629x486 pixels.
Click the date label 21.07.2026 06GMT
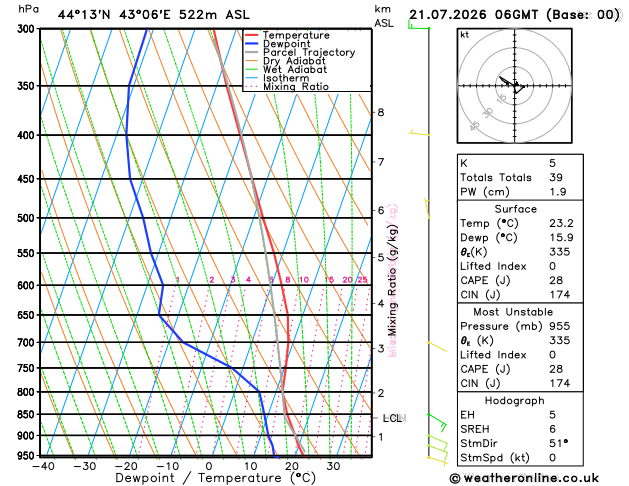pyautogui.click(x=473, y=15)
